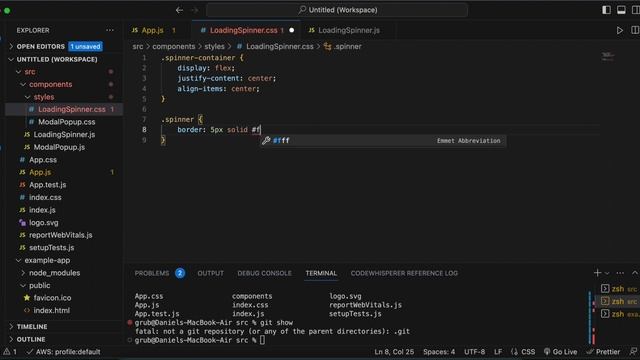Open AWS profile:default status item
Image resolution: width=640 pixels, height=360 pixels.
(64, 352)
